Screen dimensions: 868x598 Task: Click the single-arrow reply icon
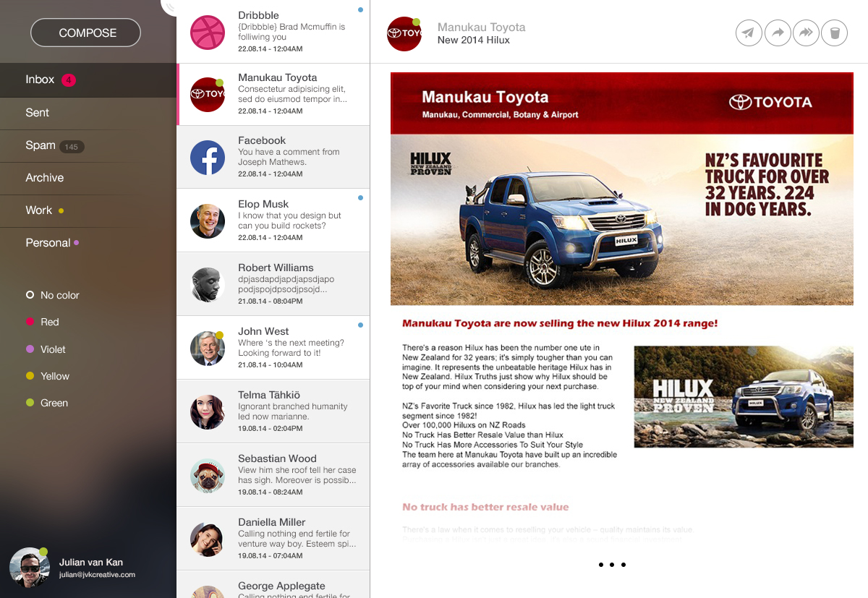click(x=778, y=33)
